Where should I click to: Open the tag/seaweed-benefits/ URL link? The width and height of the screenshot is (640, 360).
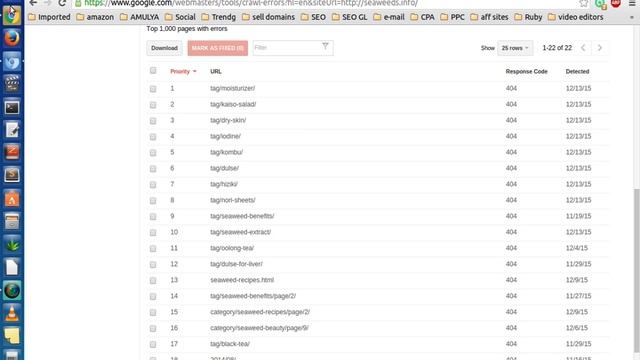click(242, 216)
